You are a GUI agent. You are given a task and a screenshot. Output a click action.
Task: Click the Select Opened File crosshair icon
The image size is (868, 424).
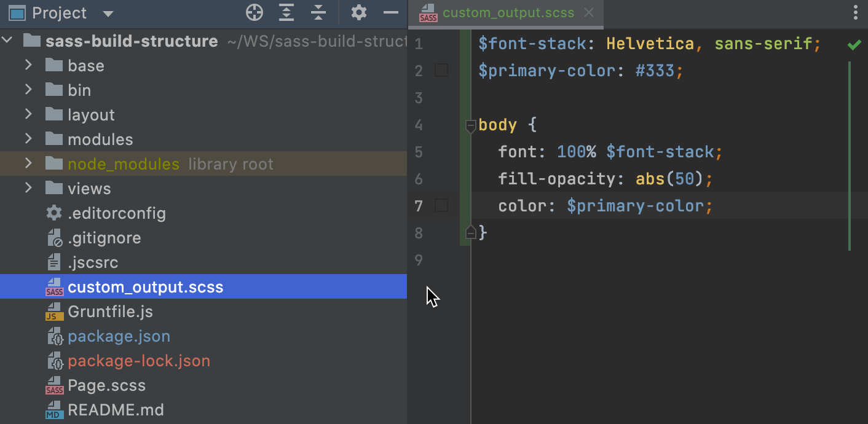254,12
